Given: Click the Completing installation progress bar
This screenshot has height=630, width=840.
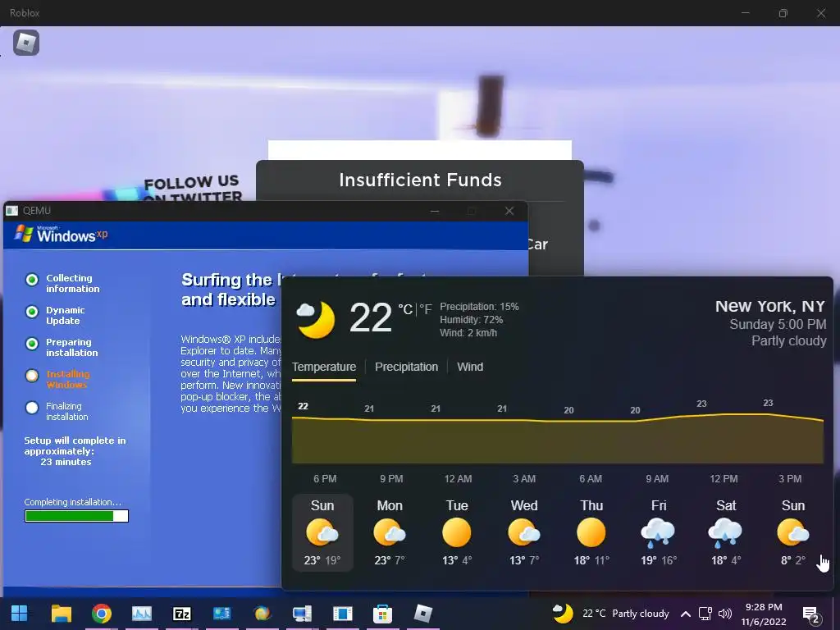Looking at the screenshot, I should [x=76, y=516].
